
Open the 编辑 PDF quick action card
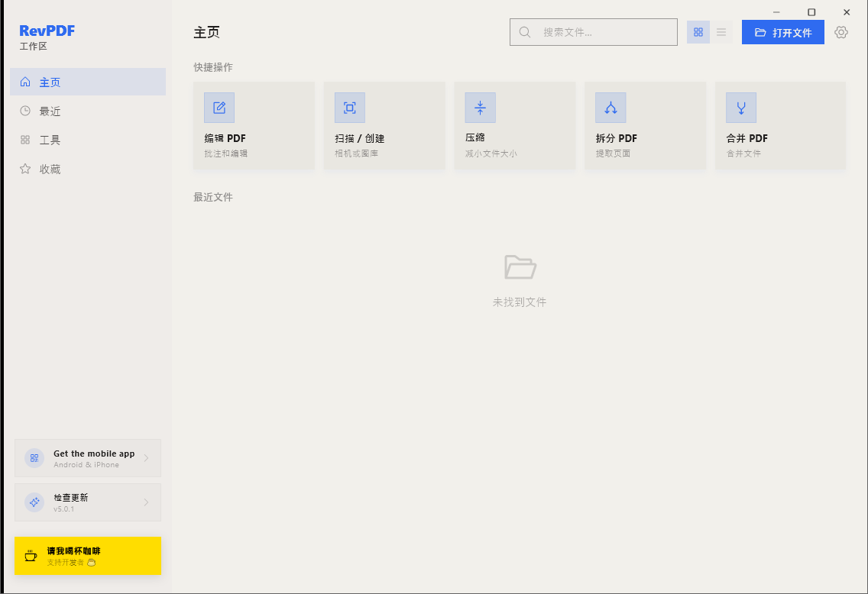click(x=254, y=125)
